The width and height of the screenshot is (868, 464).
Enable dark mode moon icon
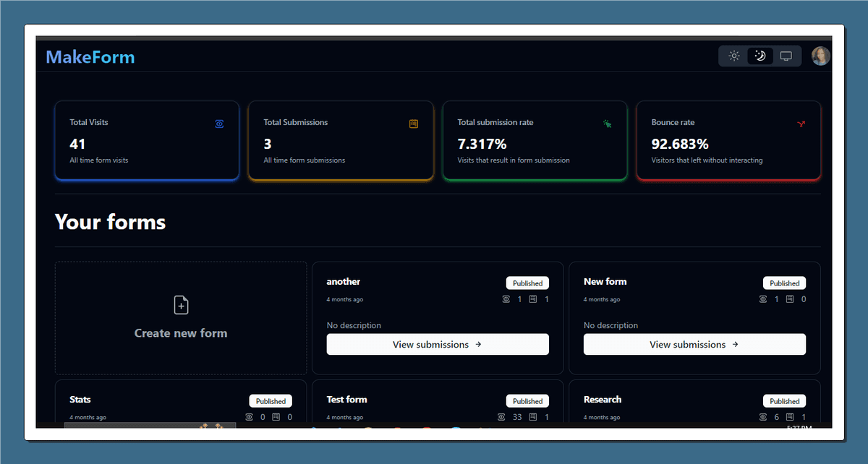click(760, 56)
